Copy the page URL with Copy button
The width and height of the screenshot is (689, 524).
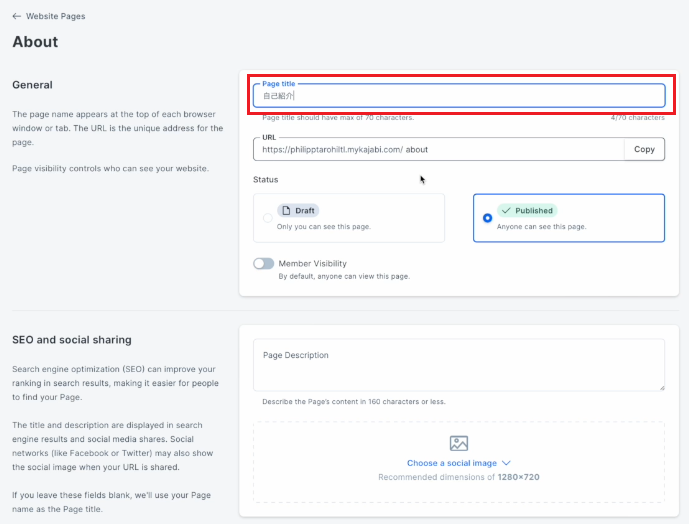click(644, 149)
